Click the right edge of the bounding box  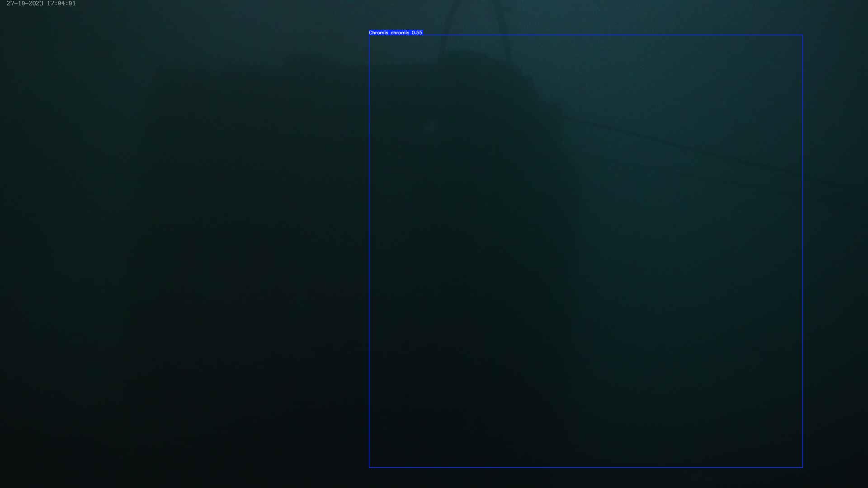[x=802, y=251]
